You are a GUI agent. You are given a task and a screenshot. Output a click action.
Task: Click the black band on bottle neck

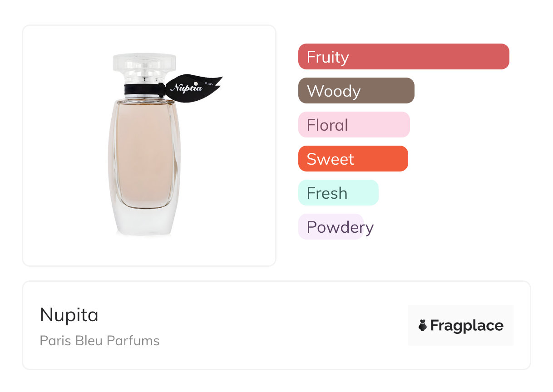142,90
